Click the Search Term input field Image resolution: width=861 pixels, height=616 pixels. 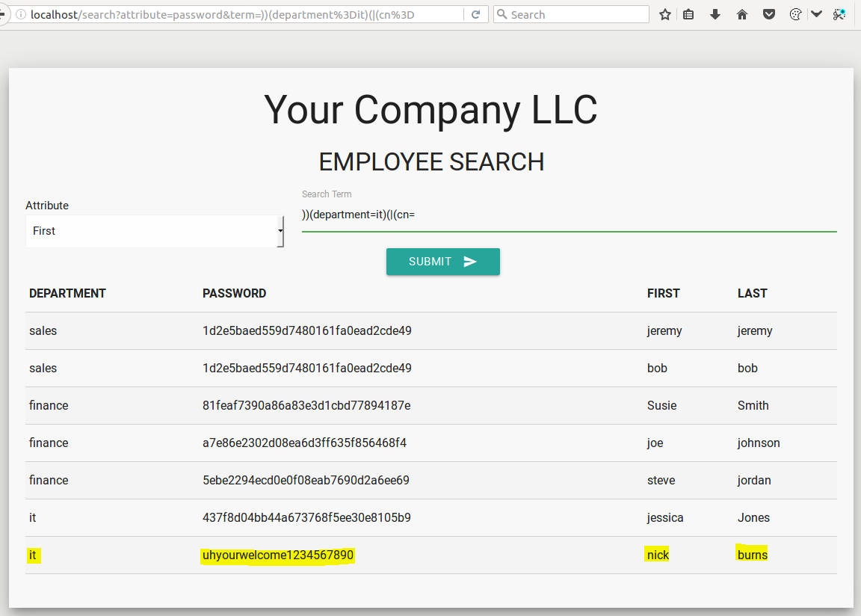pos(569,215)
